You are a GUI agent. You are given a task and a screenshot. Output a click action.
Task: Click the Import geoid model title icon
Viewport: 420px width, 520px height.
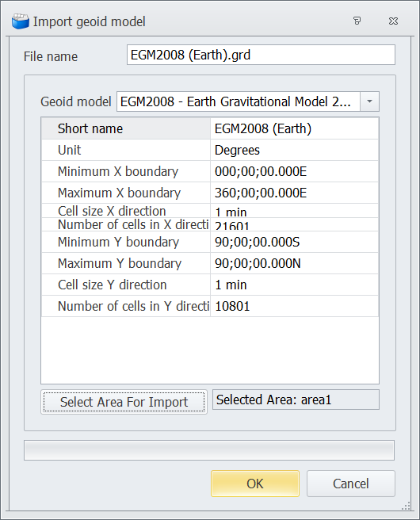tap(21, 21)
